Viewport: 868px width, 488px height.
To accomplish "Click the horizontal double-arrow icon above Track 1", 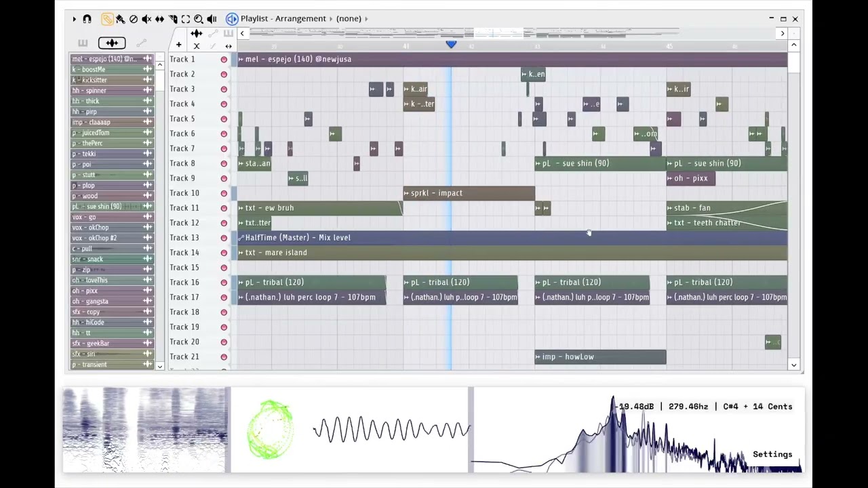I will point(229,46).
